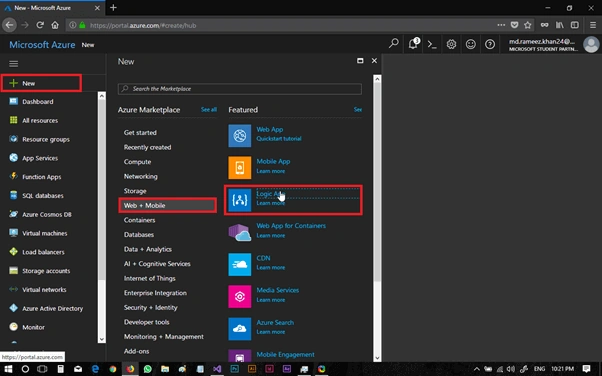Toggle the hamburger sidebar menu

point(13,64)
